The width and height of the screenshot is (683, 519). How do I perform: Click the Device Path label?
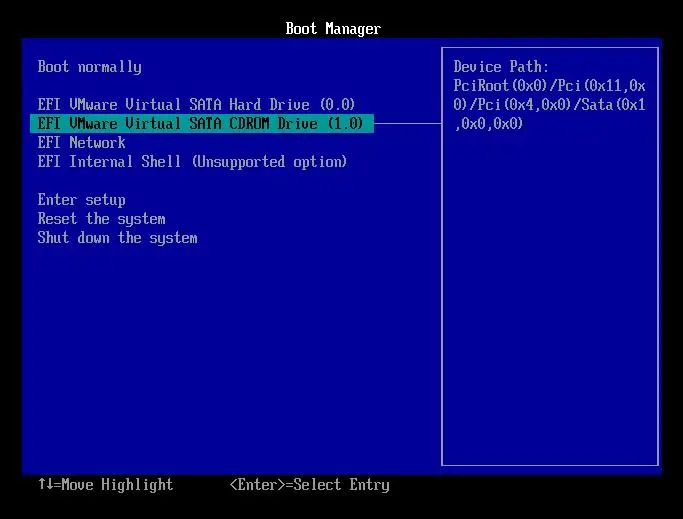(x=501, y=67)
